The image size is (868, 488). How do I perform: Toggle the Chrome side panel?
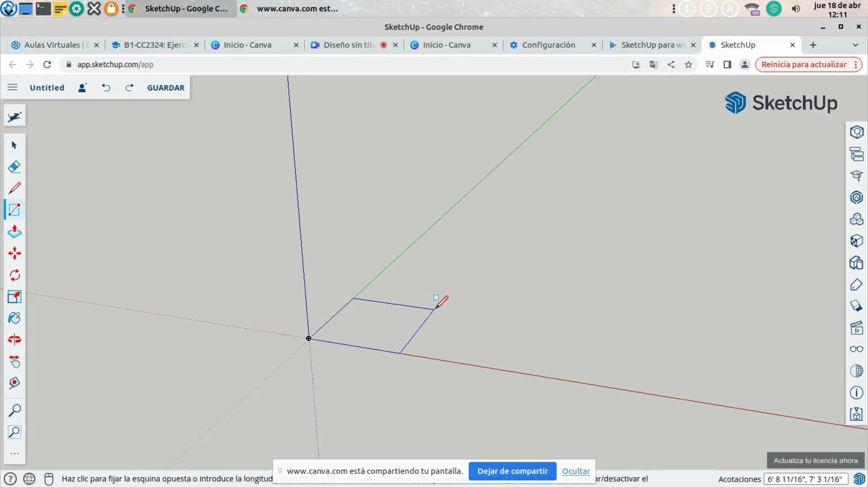(x=727, y=65)
